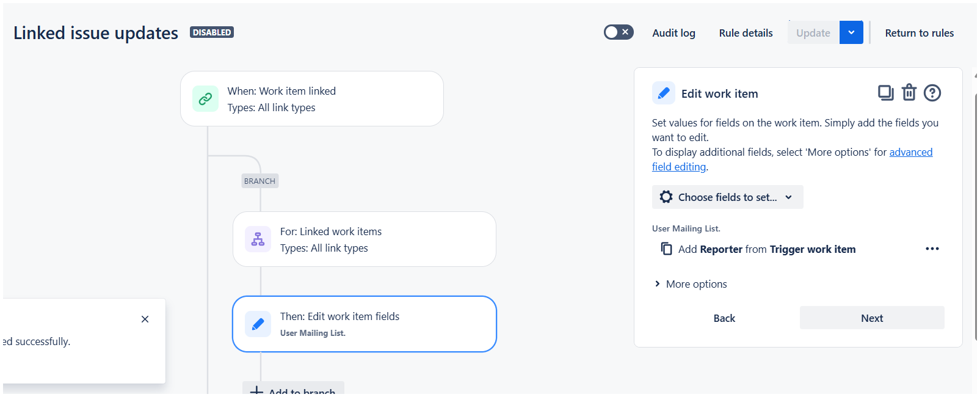Image resolution: width=980 pixels, height=397 pixels.
Task: Click the Next button
Action: pos(871,318)
